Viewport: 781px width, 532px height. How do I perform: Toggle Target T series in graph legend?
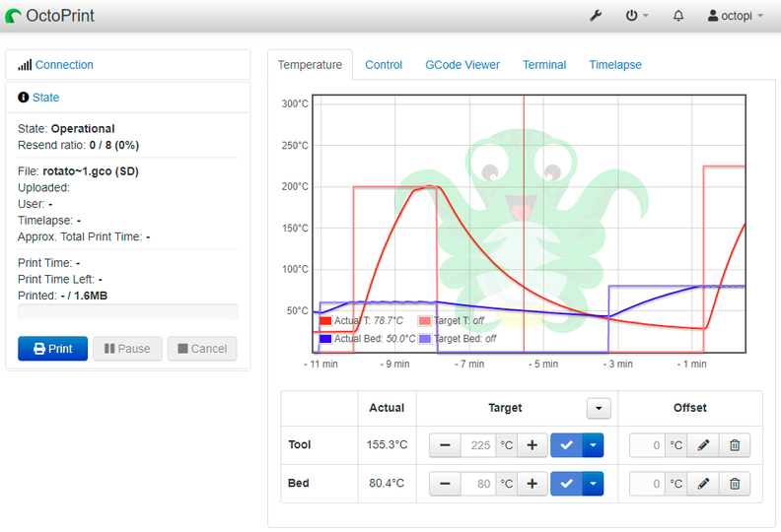452,320
